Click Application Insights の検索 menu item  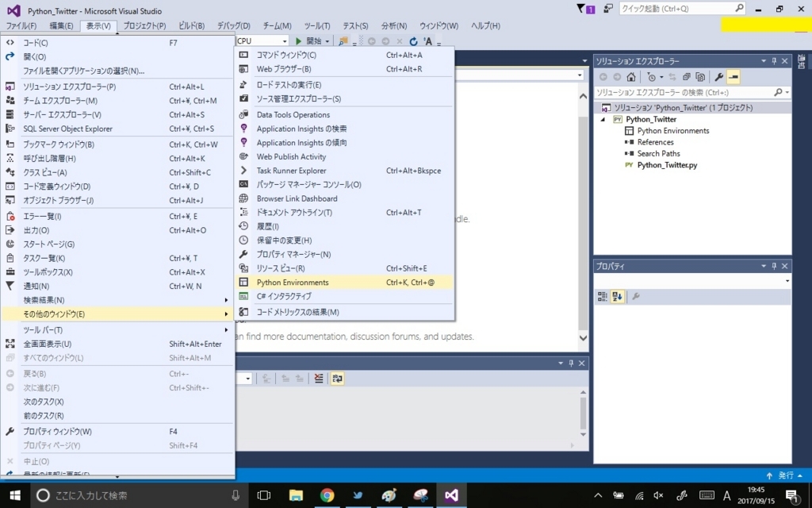coord(345,129)
